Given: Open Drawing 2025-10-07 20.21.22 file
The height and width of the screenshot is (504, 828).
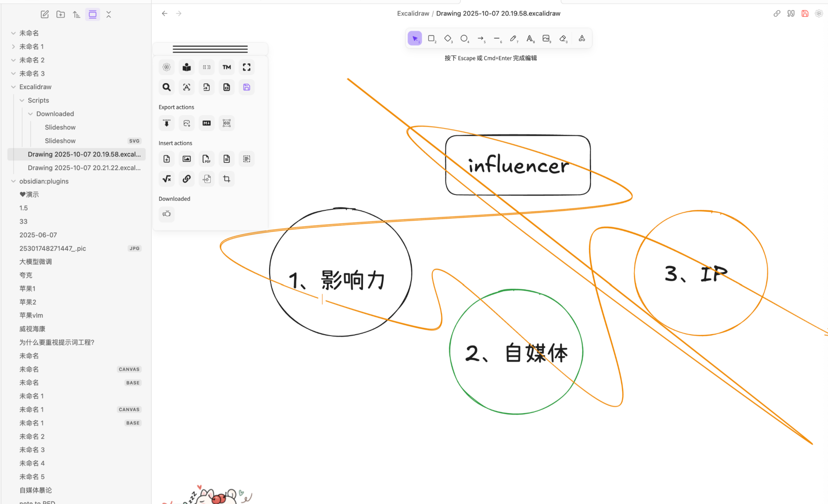Looking at the screenshot, I should [84, 168].
